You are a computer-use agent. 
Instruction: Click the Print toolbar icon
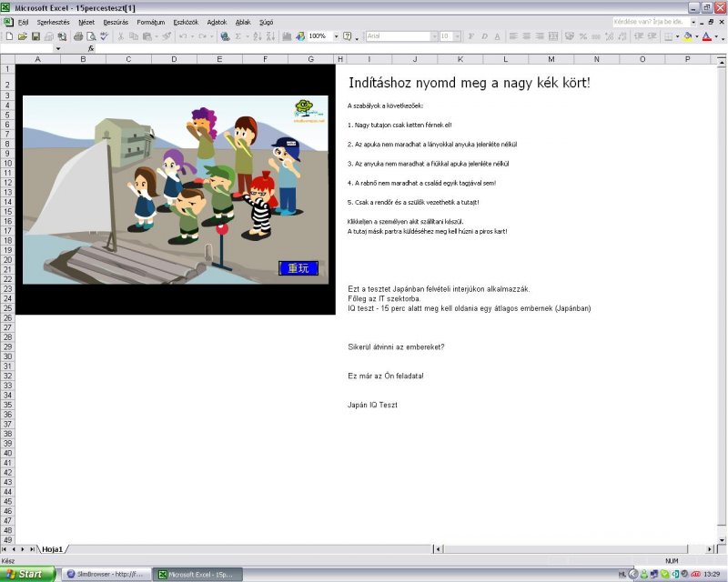[78, 36]
